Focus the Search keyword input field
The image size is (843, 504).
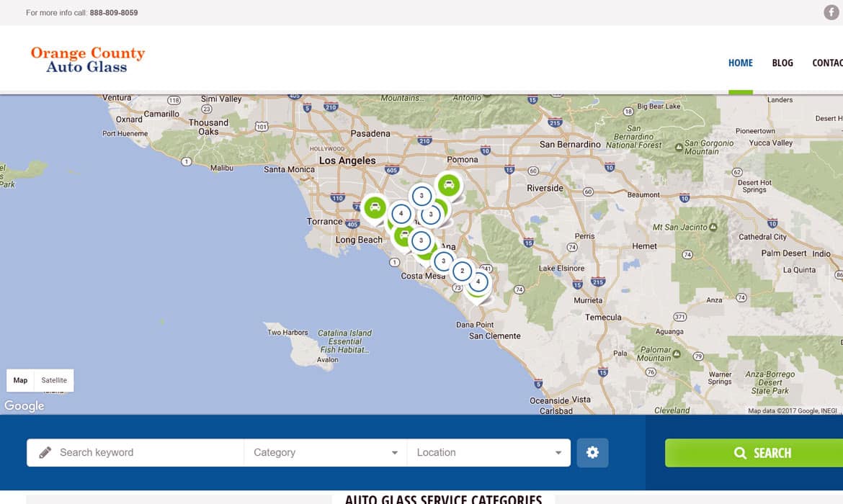135,452
